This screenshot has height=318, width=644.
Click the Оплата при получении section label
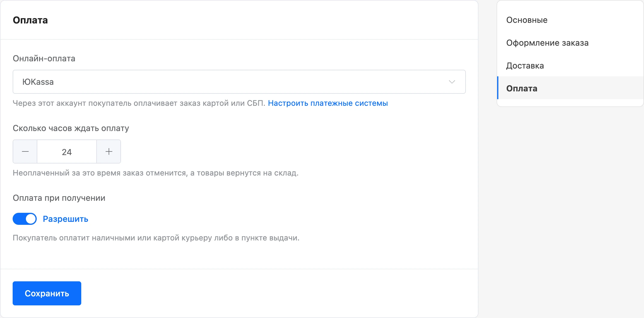[x=59, y=198]
